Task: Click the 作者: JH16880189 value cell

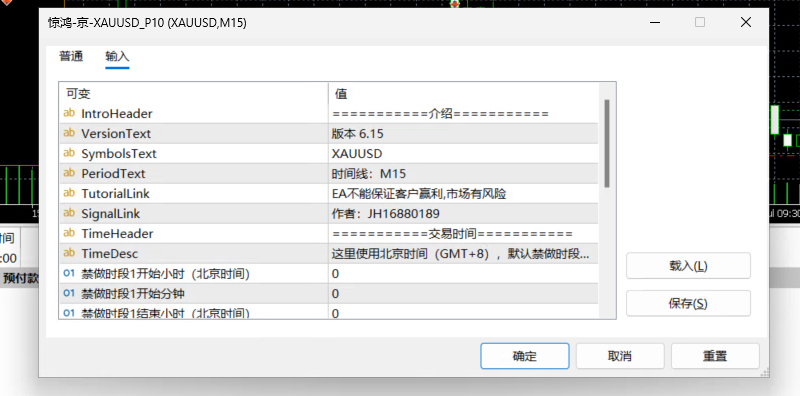Action: pyautogui.click(x=463, y=214)
